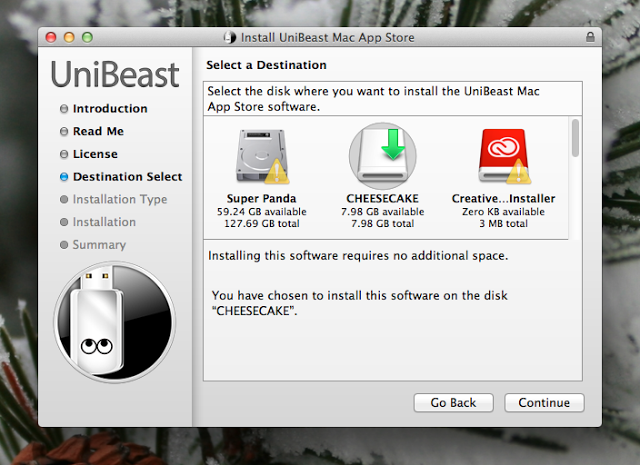
Task: Click the '127.69 GB total' text
Action: (262, 223)
